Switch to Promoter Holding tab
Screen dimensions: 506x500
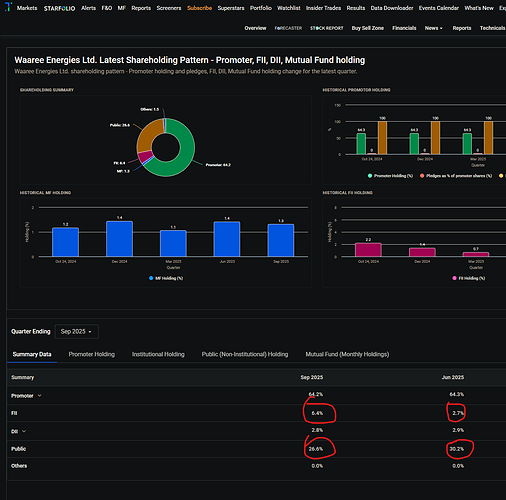pyautogui.click(x=92, y=354)
